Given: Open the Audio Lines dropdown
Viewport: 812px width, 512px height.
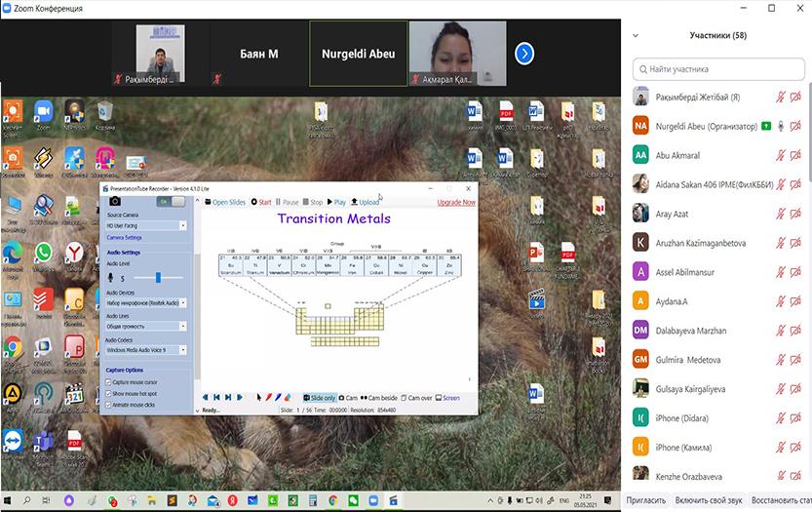Looking at the screenshot, I should 146,326.
